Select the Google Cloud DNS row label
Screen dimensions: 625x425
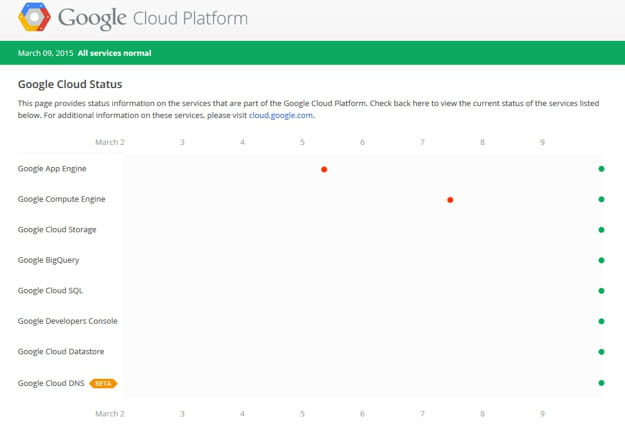(x=51, y=383)
